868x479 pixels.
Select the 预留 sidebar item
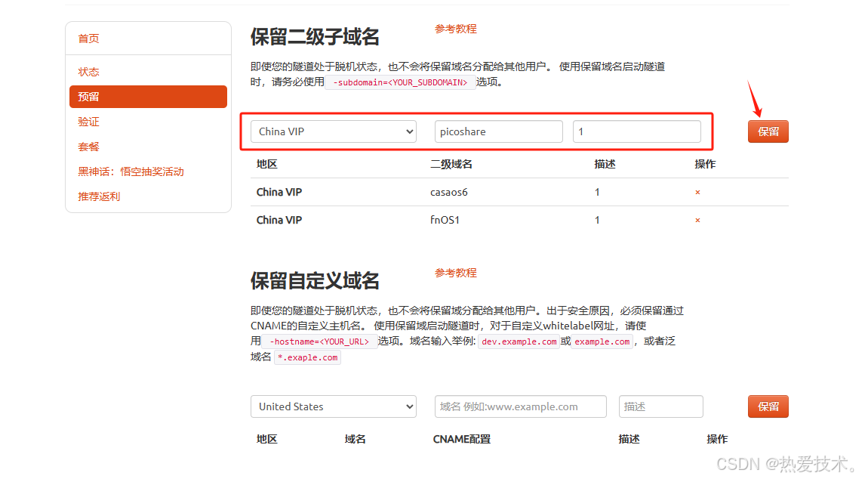pyautogui.click(x=149, y=97)
